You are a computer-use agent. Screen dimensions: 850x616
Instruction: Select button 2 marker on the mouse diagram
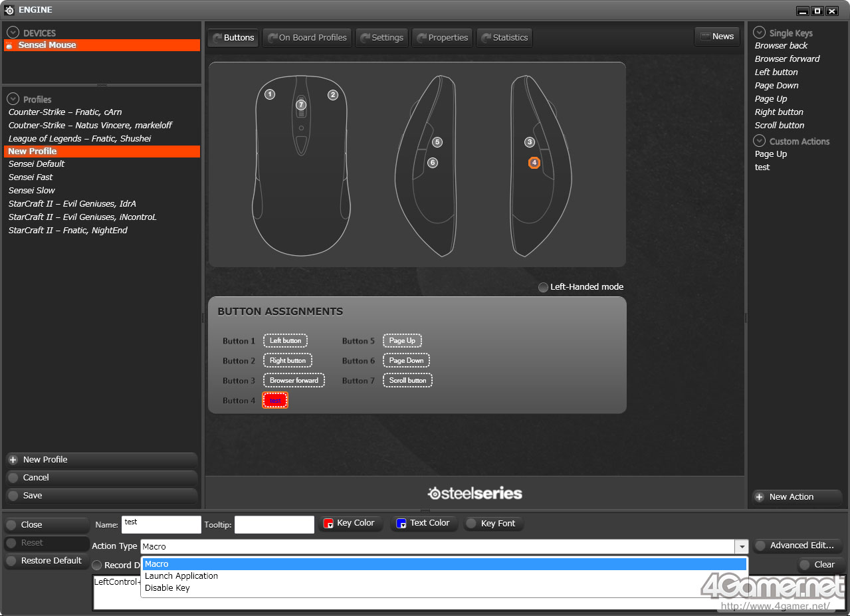click(333, 95)
